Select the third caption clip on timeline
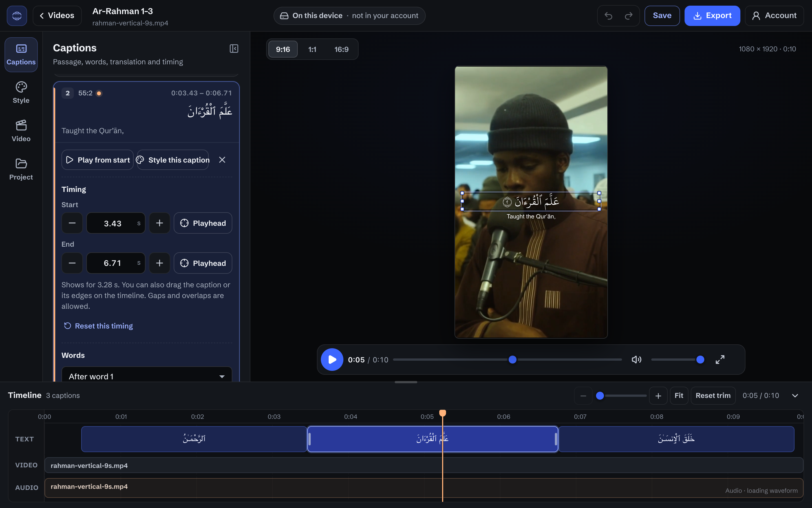The width and height of the screenshot is (812, 508). coord(676,439)
